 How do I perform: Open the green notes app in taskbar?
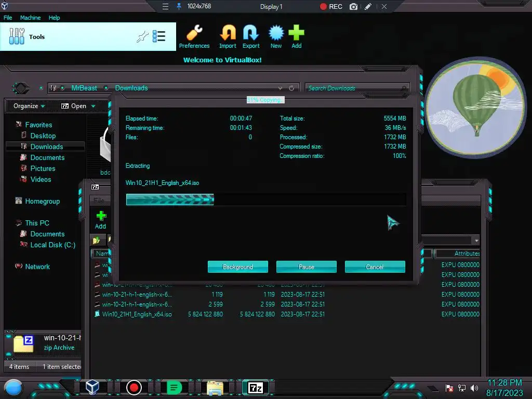tap(174, 388)
